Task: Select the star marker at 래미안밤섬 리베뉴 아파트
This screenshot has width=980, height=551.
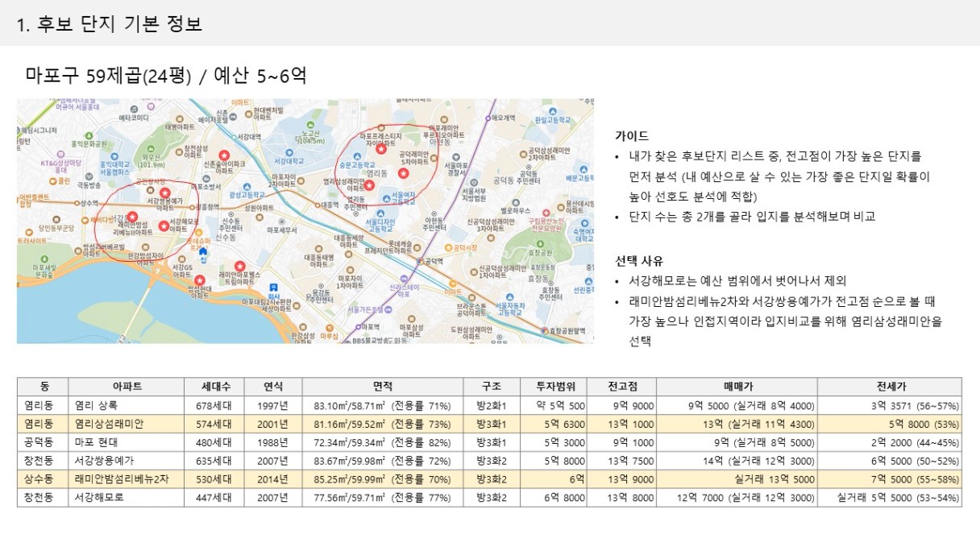Action: tap(133, 217)
